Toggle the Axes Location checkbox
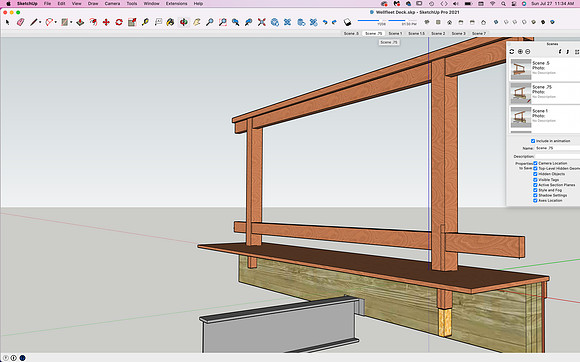 (535, 200)
